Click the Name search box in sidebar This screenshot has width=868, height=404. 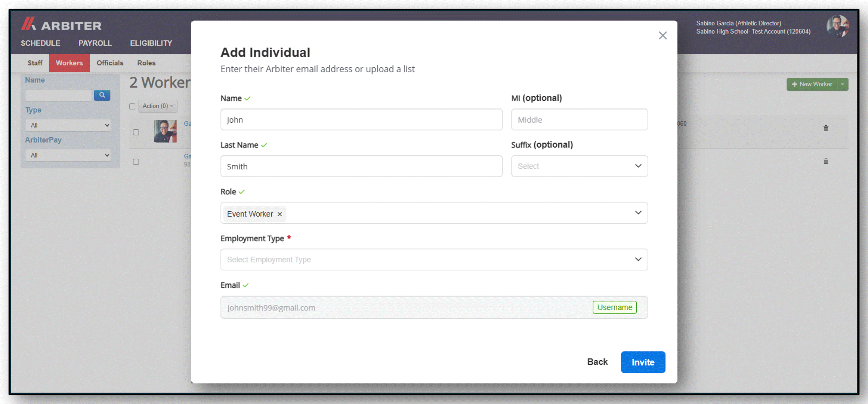(58, 95)
